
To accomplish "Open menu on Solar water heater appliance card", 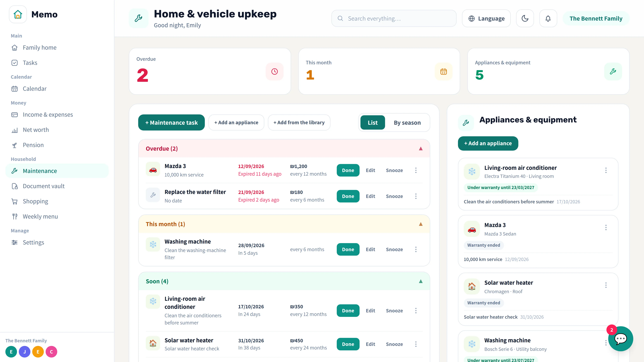I will coord(606,285).
